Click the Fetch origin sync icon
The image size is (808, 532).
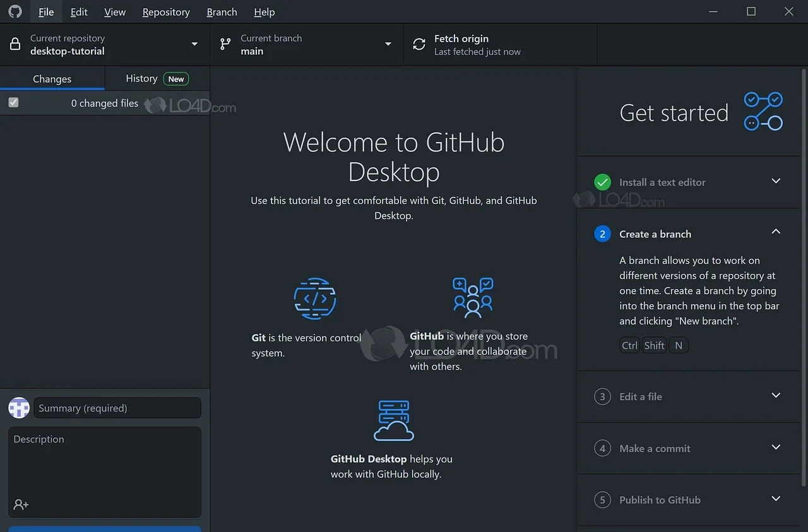click(419, 44)
